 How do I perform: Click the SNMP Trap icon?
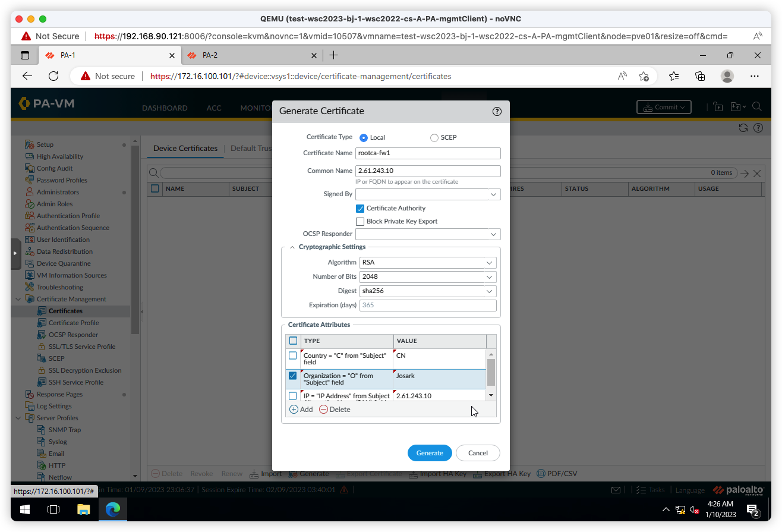[42, 430]
